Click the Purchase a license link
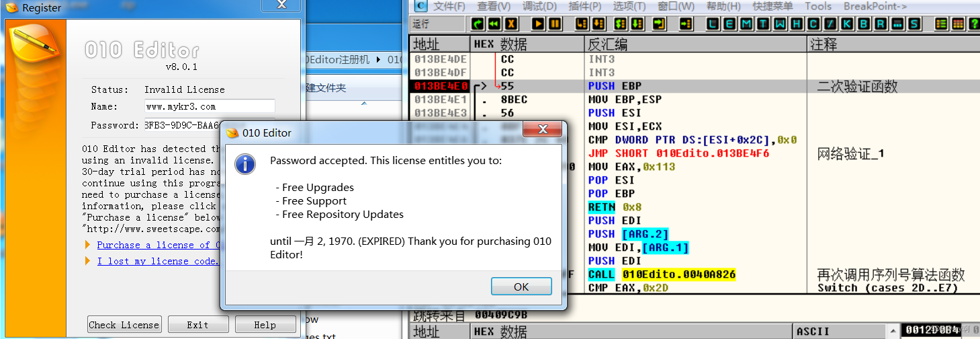Screen dimensions: 980x339 click(x=159, y=245)
